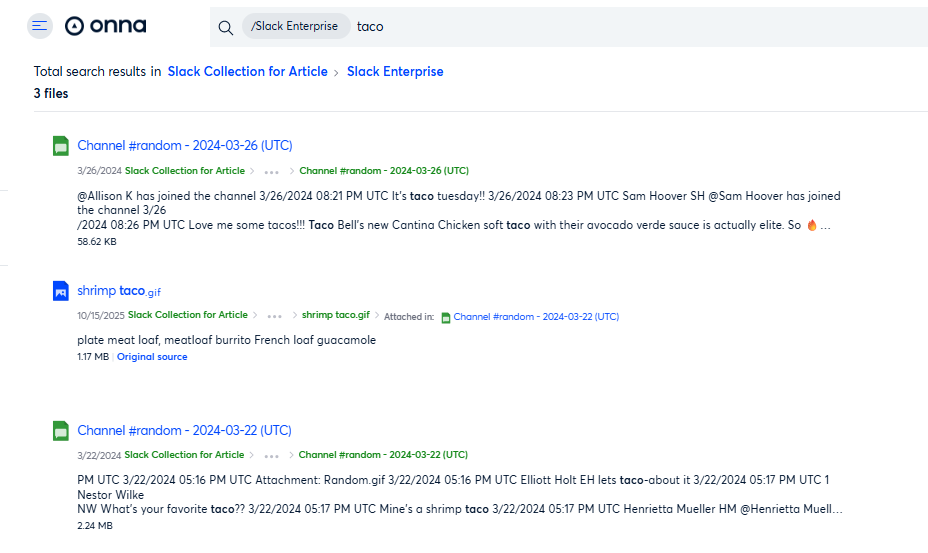
Task: Click Original source link for shrimp taco.gif
Action: (152, 357)
